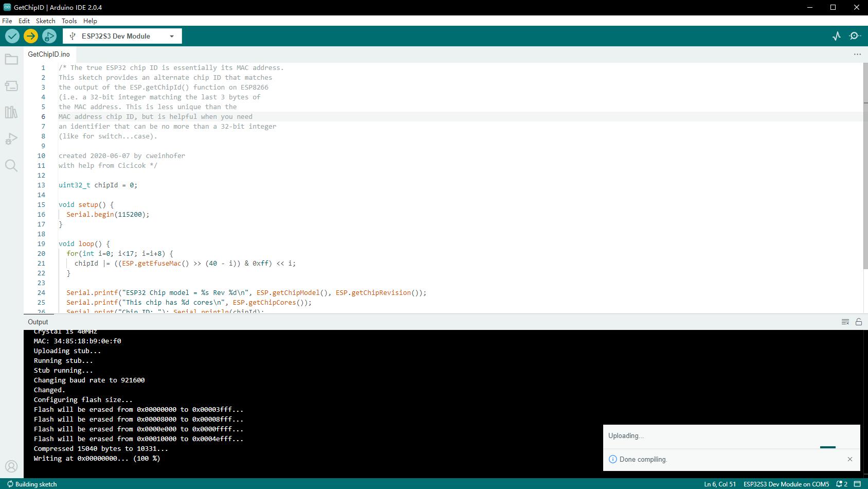Click the Upload arrow button
Screen dimensions: 868x489
(31, 36)
